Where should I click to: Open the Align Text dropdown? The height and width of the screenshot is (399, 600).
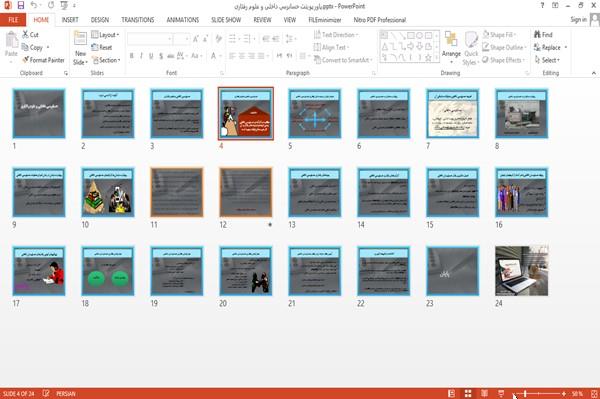pyautogui.click(x=331, y=47)
